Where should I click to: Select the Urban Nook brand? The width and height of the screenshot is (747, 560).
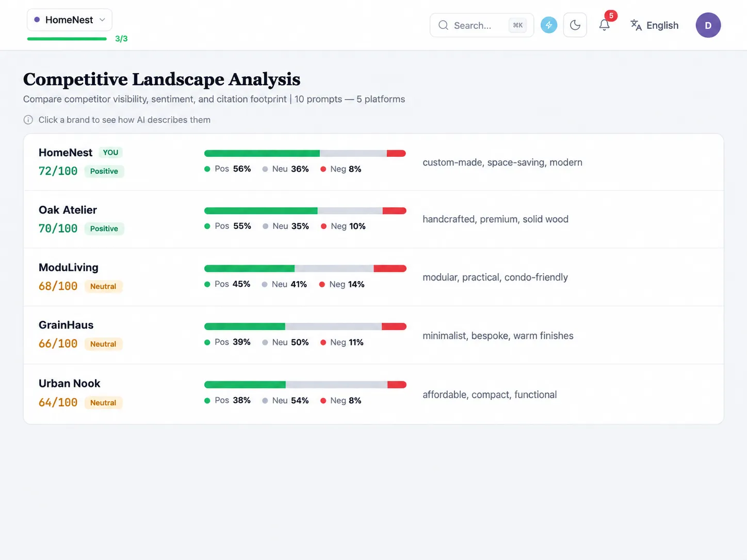click(70, 383)
